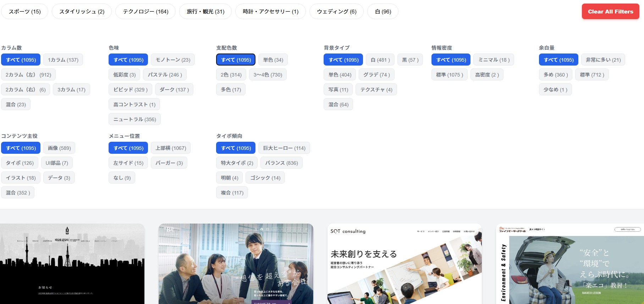Pick the 3〜4色 (730) dominant color filter
644x304 pixels.
click(x=268, y=75)
